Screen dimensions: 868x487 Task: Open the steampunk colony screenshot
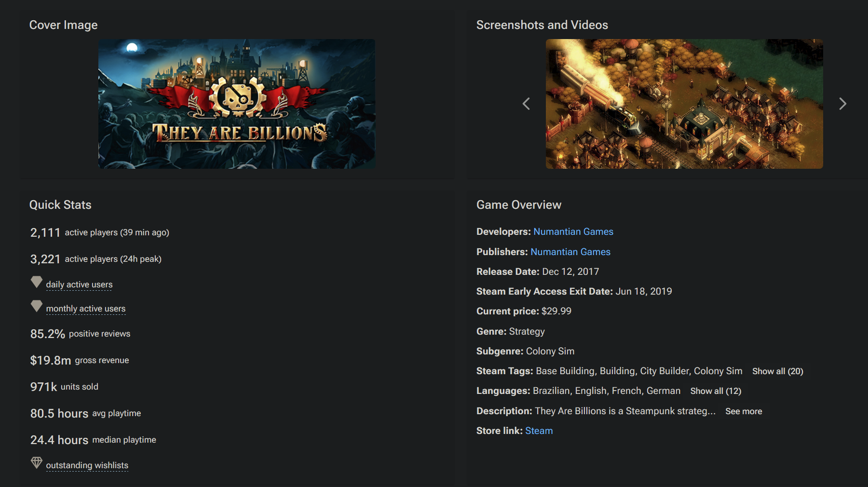tap(684, 104)
